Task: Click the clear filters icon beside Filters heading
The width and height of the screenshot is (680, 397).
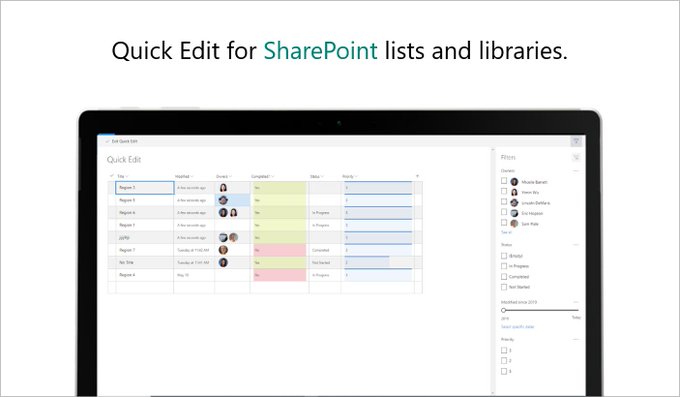Action: (576, 157)
